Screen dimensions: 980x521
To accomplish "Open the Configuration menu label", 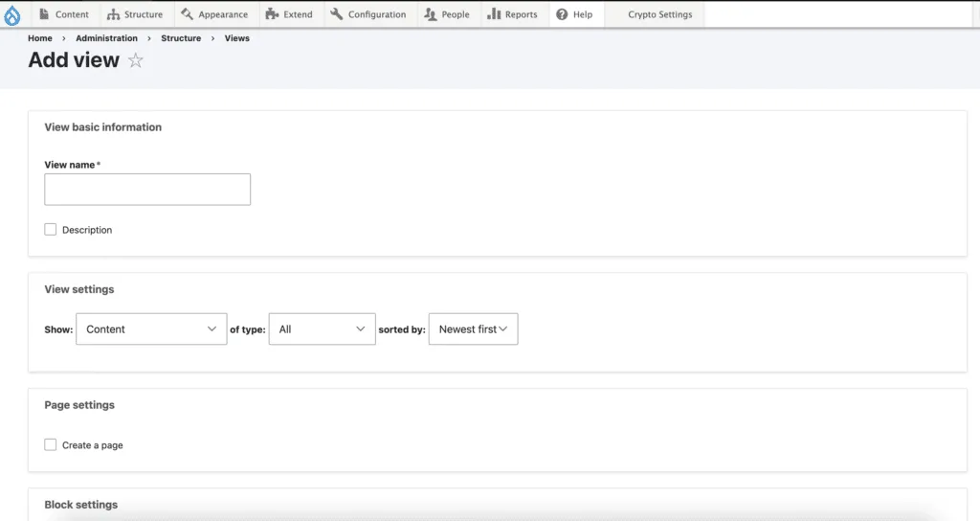I will point(377,14).
